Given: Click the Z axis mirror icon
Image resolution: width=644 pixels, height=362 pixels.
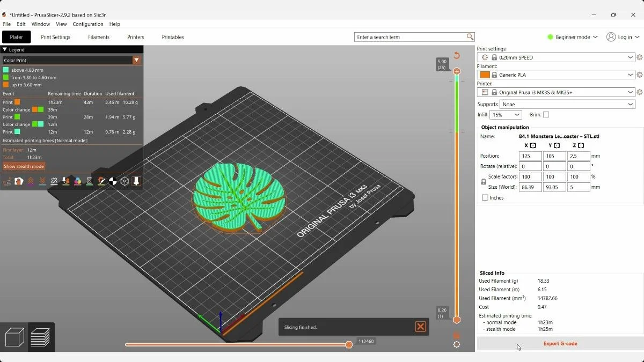Looking at the screenshot, I should click(581, 145).
